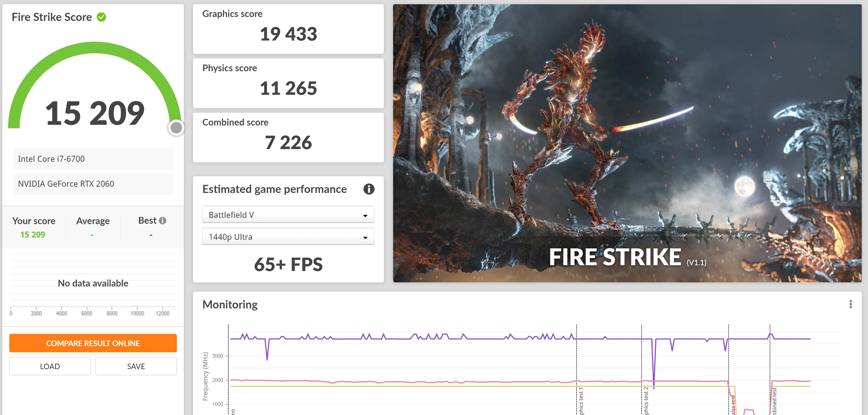The width and height of the screenshot is (868, 415).
Task: Click the estimated game performance info icon
Action: (x=369, y=189)
